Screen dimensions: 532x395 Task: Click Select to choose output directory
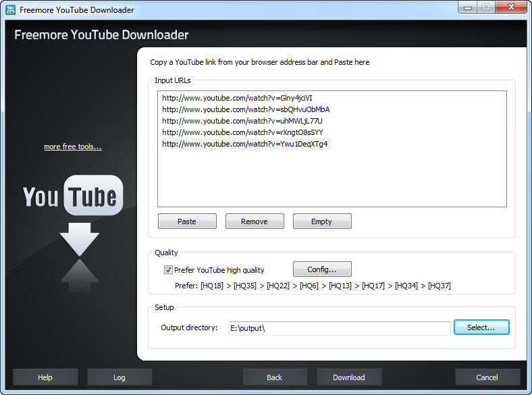coord(481,327)
